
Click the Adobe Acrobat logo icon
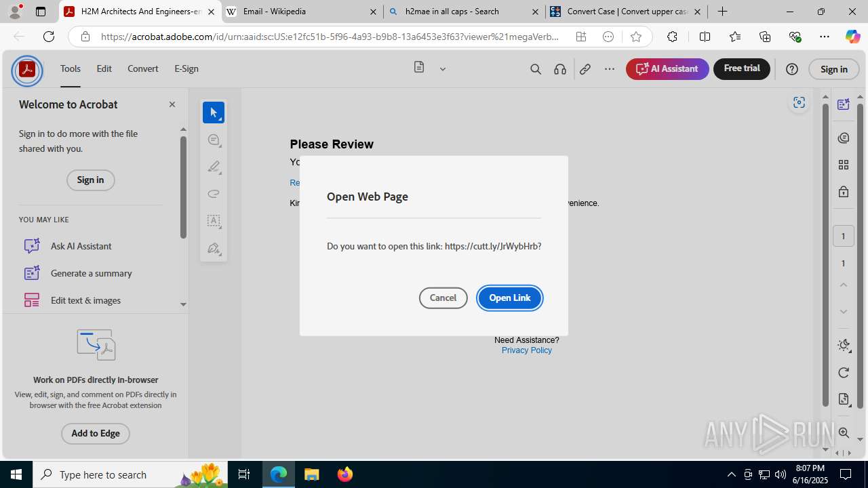pyautogui.click(x=27, y=70)
